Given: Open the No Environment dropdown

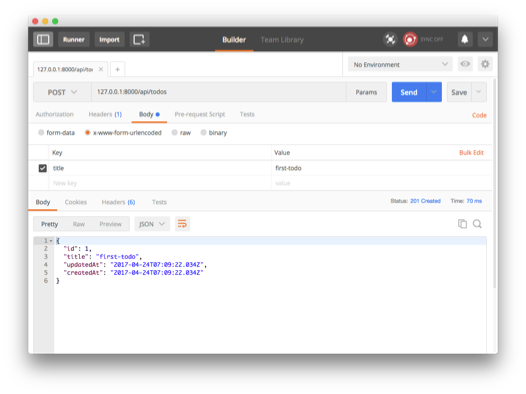Looking at the screenshot, I should 400,64.
